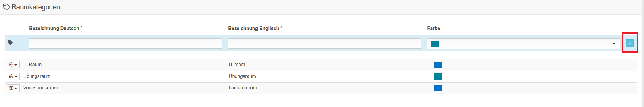The height and width of the screenshot is (107, 644).
Task: Select the Vorlesungsraum category name
Action: pyautogui.click(x=40, y=88)
